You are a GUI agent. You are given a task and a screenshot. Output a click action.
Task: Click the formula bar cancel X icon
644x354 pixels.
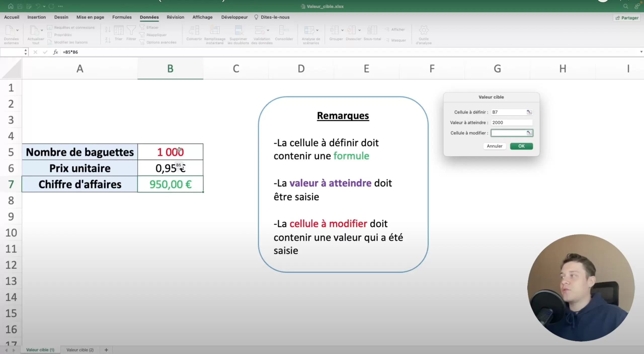click(x=35, y=52)
